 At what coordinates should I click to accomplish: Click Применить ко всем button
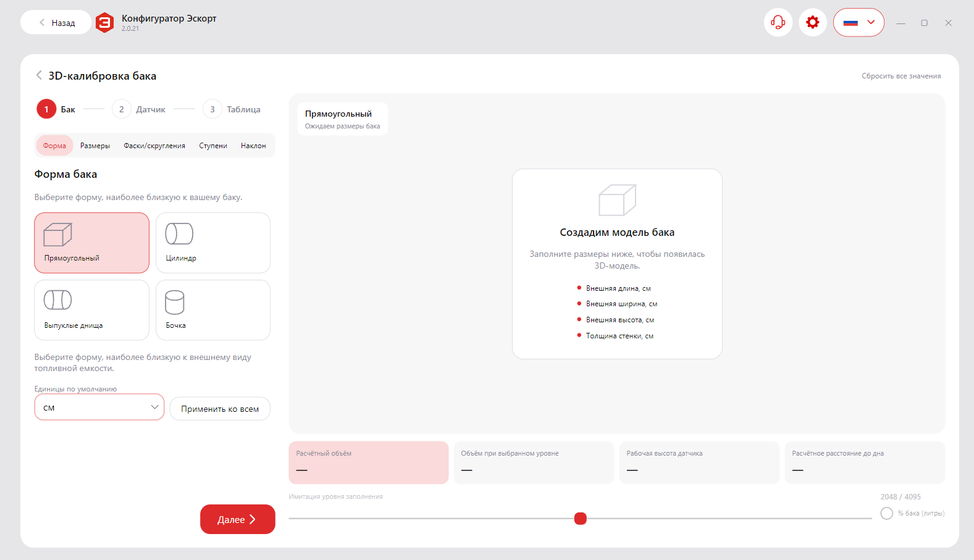tap(220, 409)
